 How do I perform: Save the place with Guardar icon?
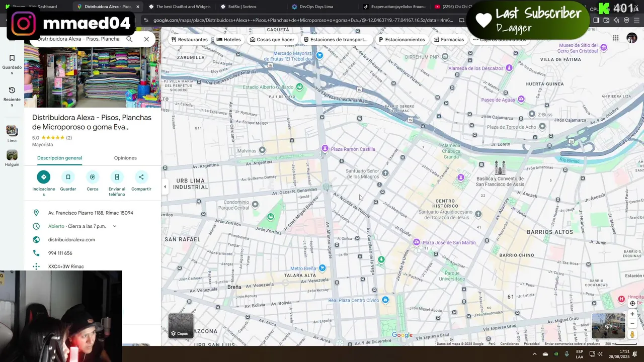click(x=68, y=177)
